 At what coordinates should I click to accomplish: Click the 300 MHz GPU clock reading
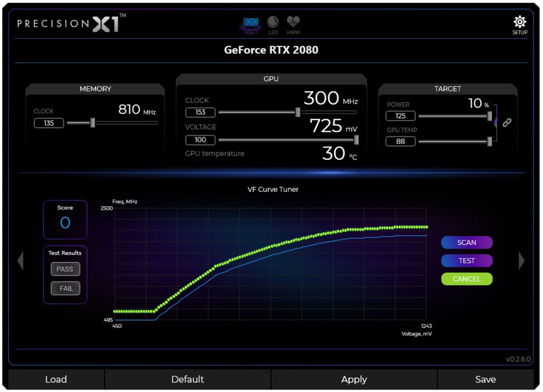(x=331, y=98)
